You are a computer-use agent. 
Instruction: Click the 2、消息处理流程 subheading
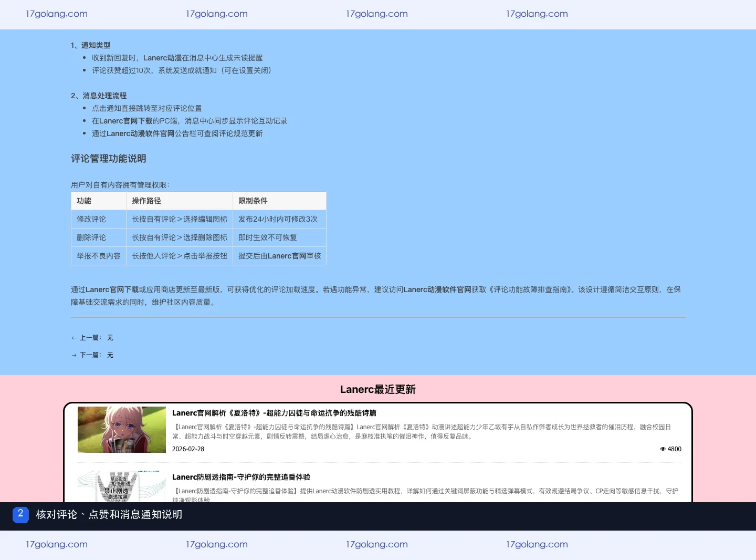99,96
